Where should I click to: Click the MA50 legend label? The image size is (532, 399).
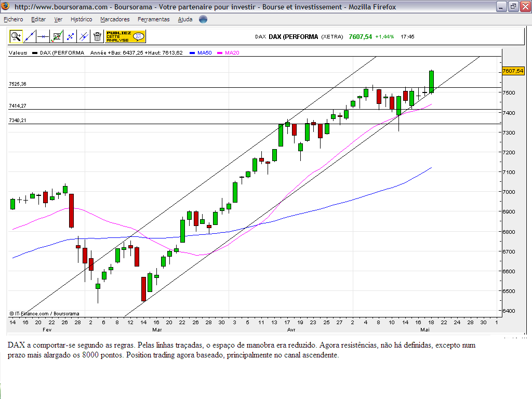205,53
